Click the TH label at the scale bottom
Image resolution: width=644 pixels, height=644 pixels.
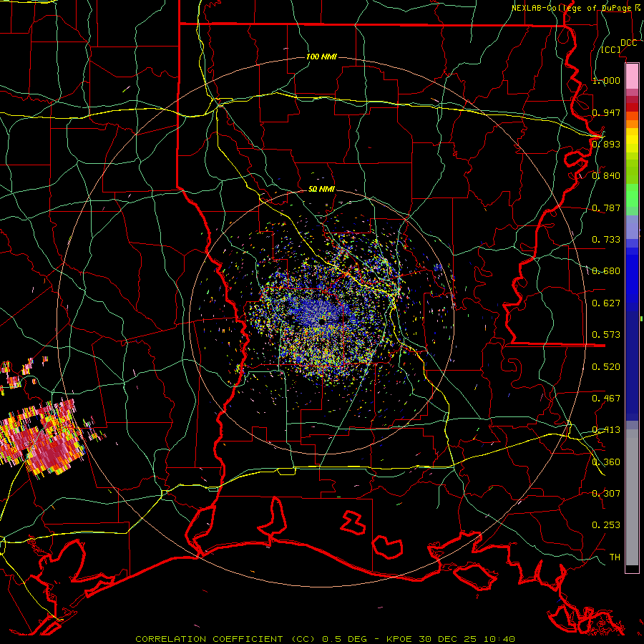[x=615, y=557]
